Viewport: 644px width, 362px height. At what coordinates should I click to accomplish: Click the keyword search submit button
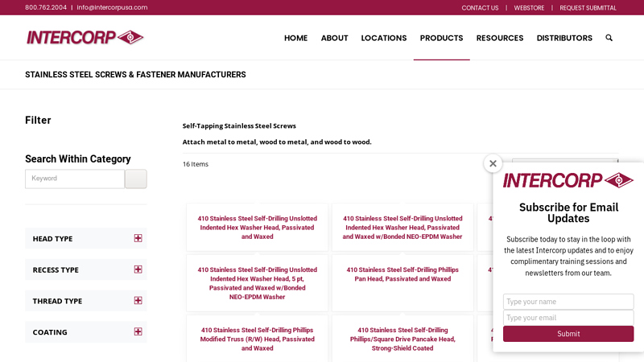pyautogui.click(x=135, y=179)
